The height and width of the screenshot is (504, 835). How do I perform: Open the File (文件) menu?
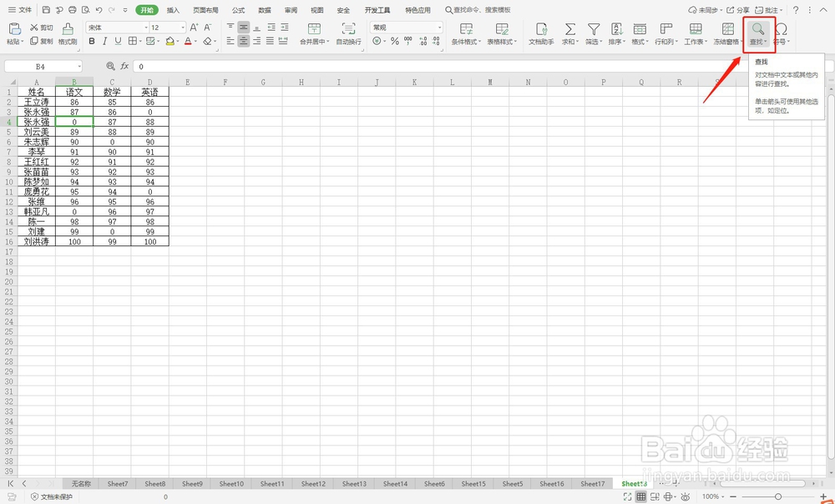pyautogui.click(x=20, y=10)
